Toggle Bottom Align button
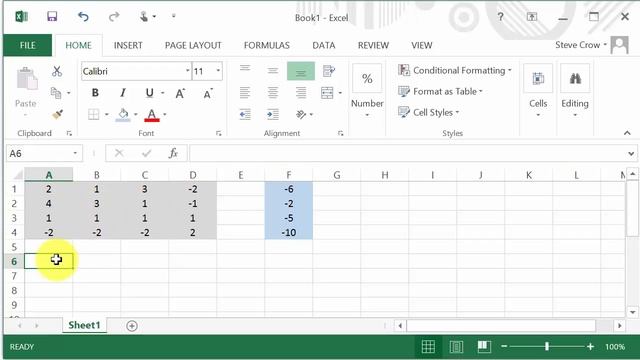The width and height of the screenshot is (640, 360). [x=301, y=71]
